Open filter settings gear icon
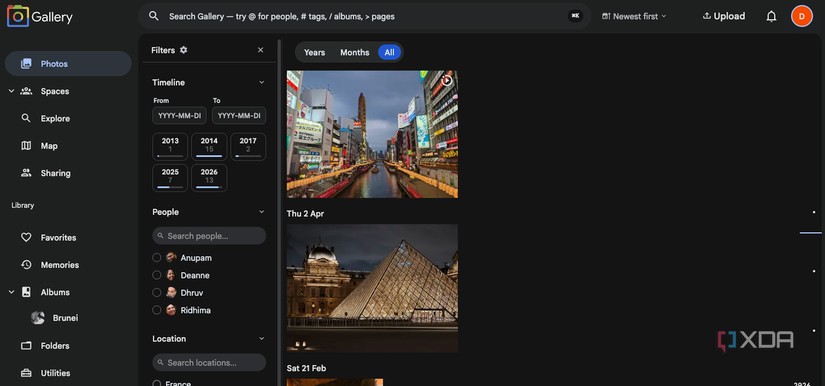 (183, 50)
